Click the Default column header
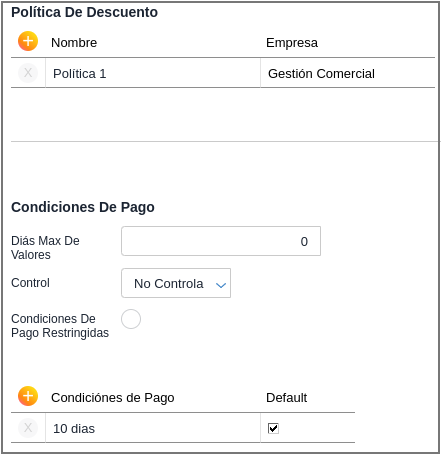 (287, 398)
